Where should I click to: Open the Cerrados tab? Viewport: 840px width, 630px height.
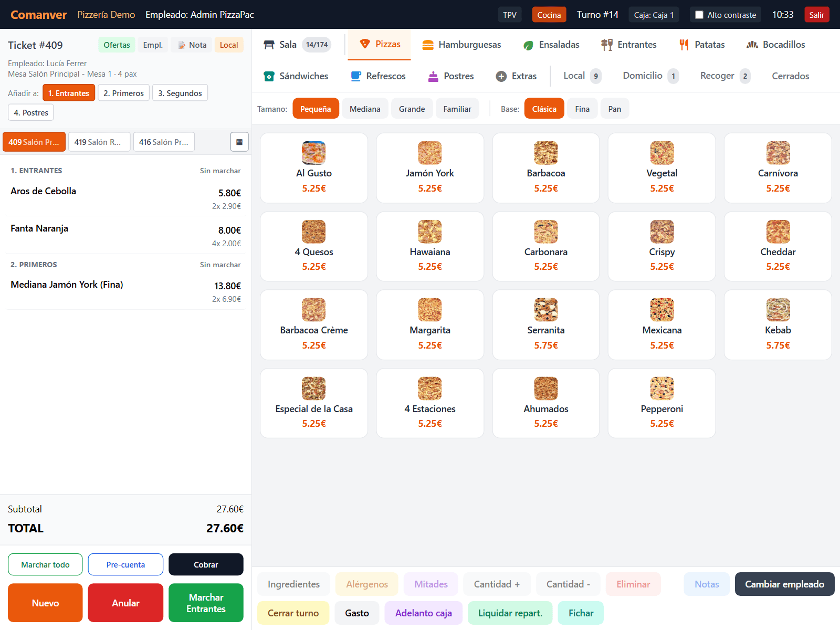(x=790, y=76)
